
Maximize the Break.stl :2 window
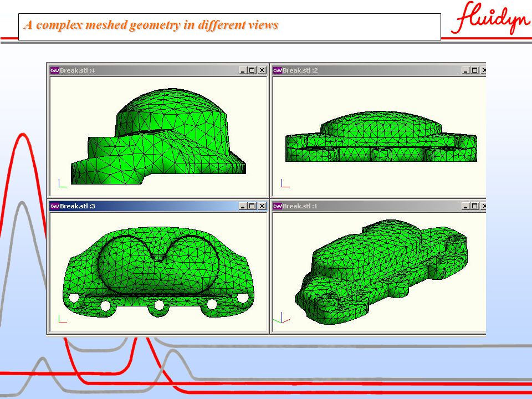(475, 70)
